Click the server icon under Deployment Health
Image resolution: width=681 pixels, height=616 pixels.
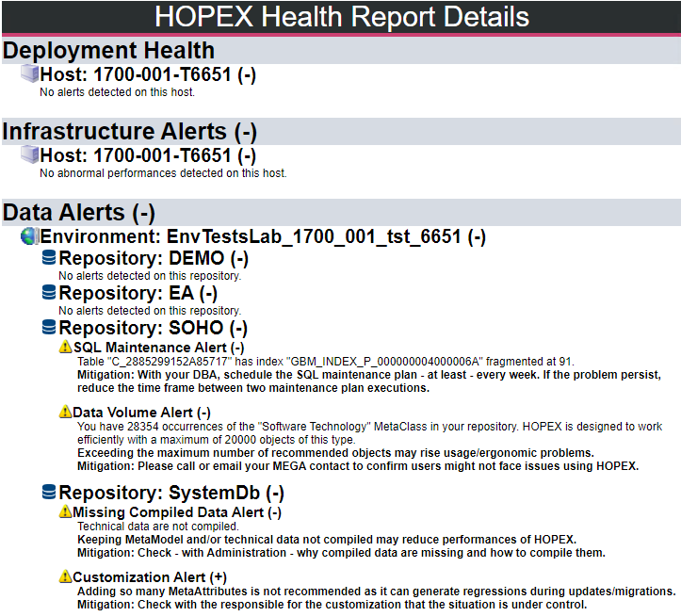coord(29,73)
